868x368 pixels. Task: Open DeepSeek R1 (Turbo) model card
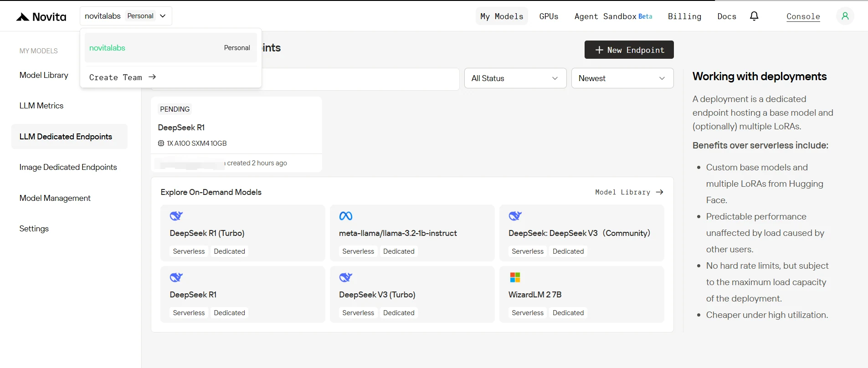point(242,233)
